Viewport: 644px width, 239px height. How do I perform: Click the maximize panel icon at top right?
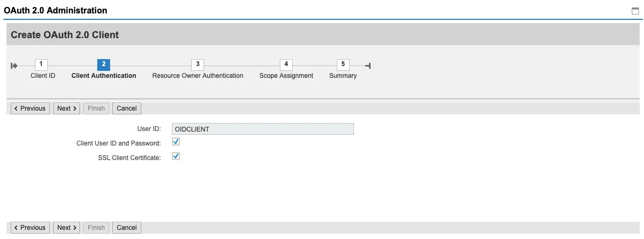point(635,11)
